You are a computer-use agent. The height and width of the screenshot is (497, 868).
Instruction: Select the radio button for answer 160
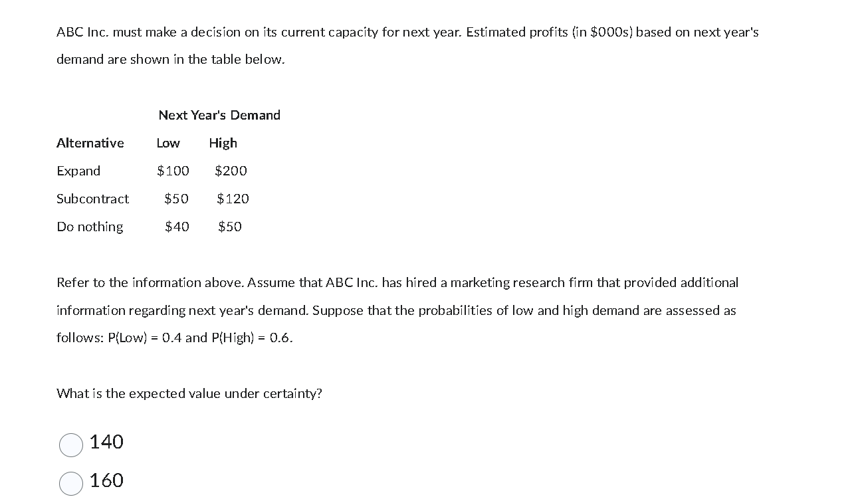click(71, 484)
